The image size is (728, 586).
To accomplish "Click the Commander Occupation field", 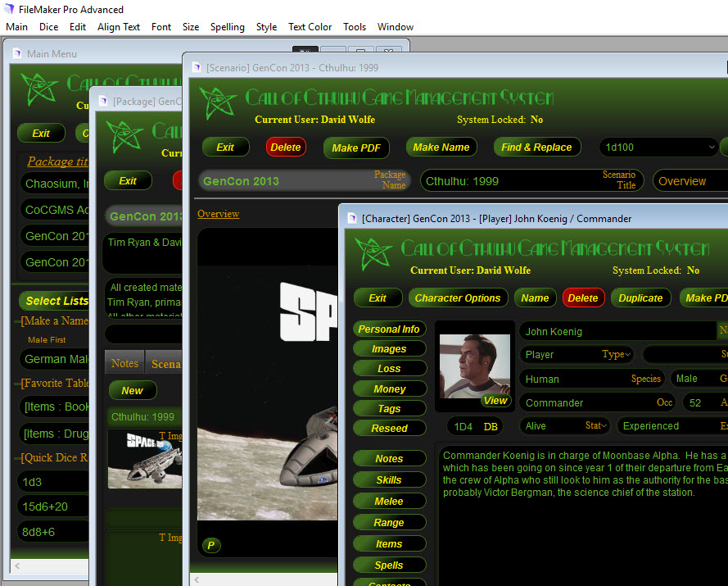I will click(598, 402).
